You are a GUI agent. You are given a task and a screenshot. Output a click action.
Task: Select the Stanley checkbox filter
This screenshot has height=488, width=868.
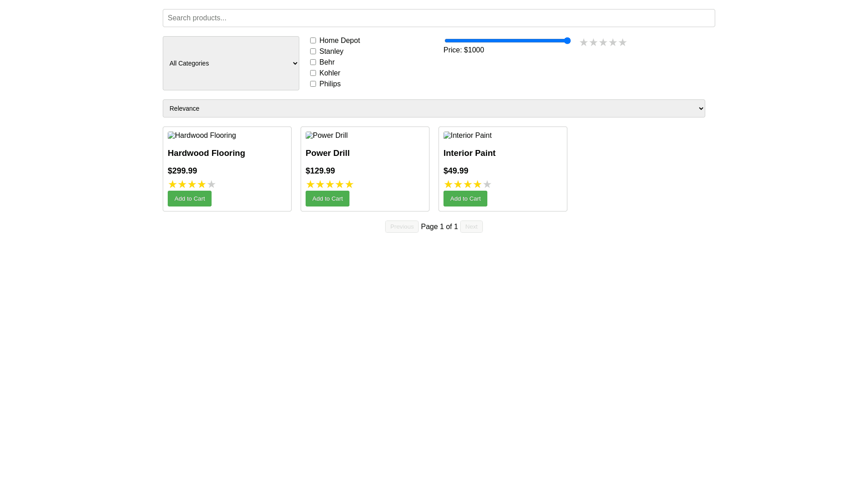click(313, 51)
